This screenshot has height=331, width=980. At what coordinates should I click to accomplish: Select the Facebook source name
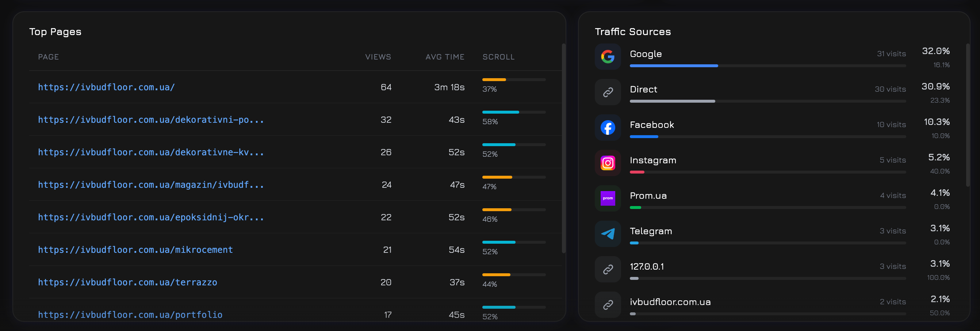[x=652, y=125]
